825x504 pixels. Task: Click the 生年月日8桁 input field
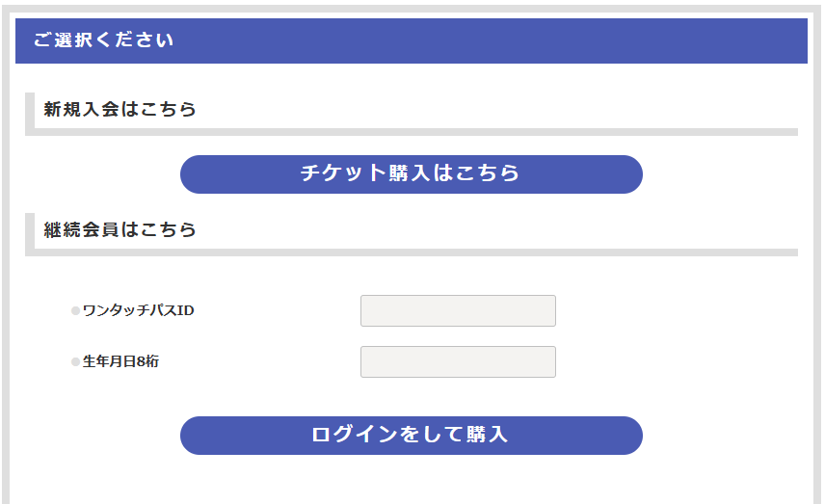click(x=458, y=362)
